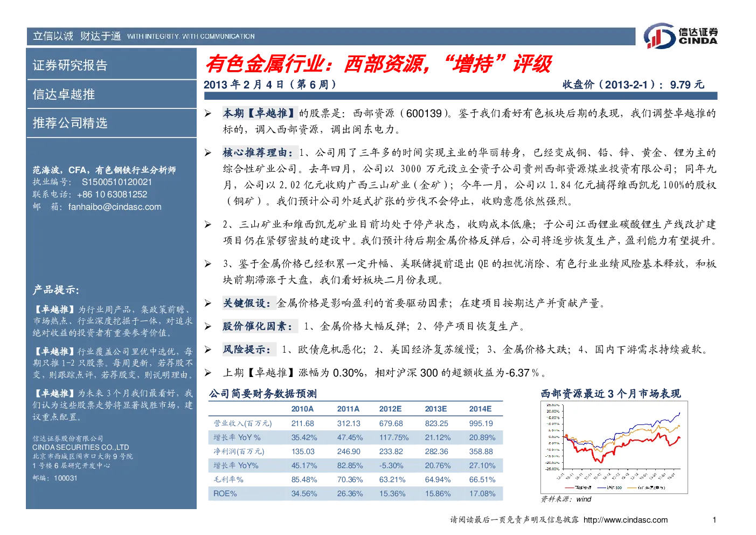Click the stock code '600139'

pyautogui.click(x=424, y=113)
